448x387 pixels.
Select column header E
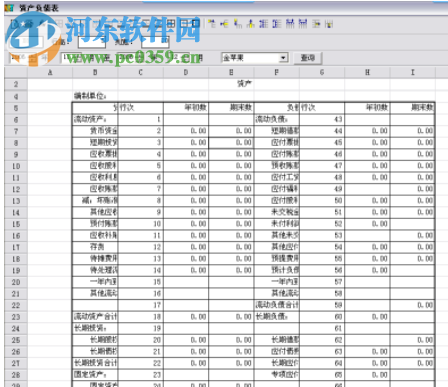[231, 72]
